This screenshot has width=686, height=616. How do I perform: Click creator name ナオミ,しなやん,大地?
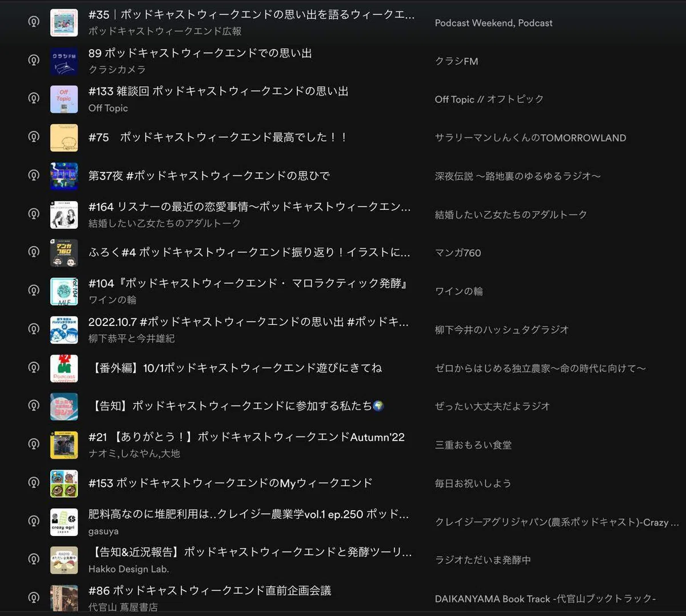pos(134,454)
